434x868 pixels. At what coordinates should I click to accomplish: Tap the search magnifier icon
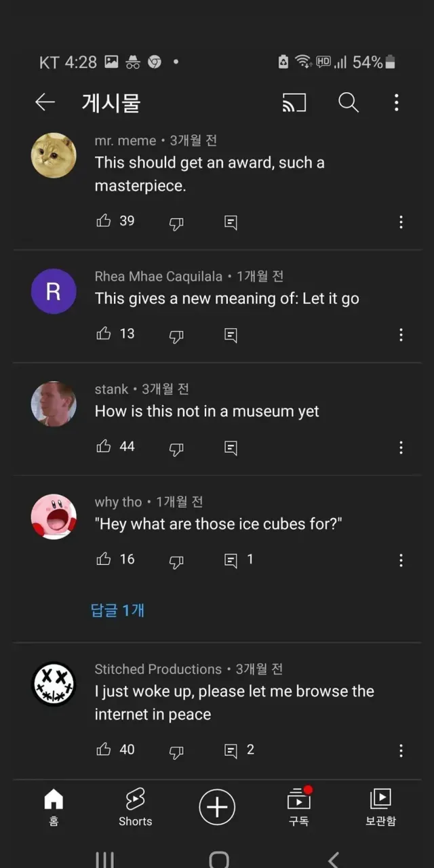point(348,102)
